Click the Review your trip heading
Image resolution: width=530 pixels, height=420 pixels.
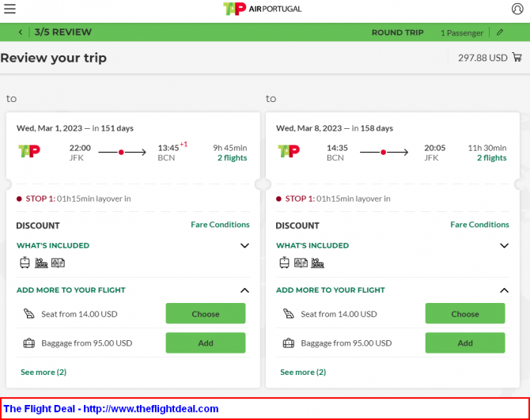54,58
